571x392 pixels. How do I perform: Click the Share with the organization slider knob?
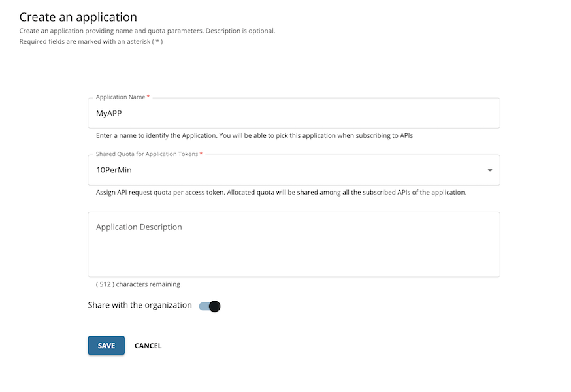[x=213, y=305]
